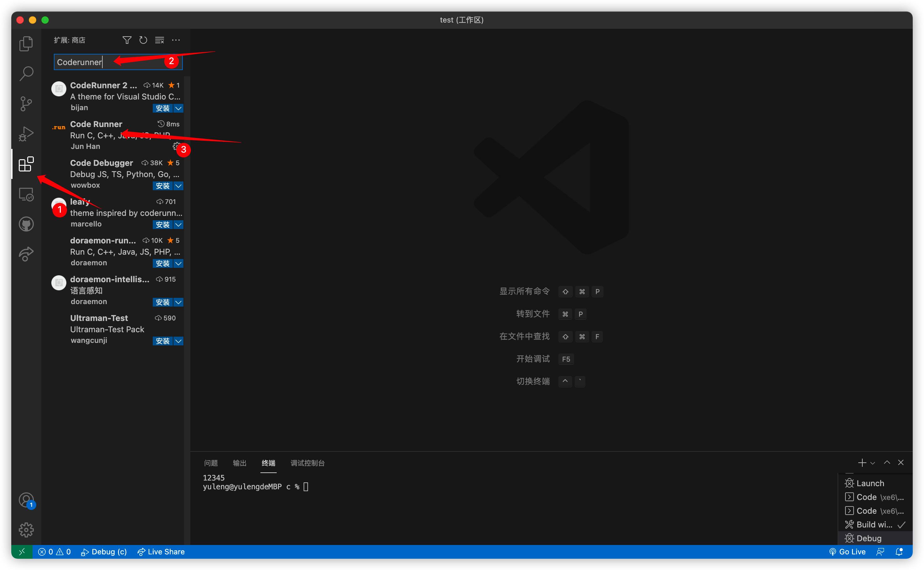Expand install options for leafy

click(178, 225)
